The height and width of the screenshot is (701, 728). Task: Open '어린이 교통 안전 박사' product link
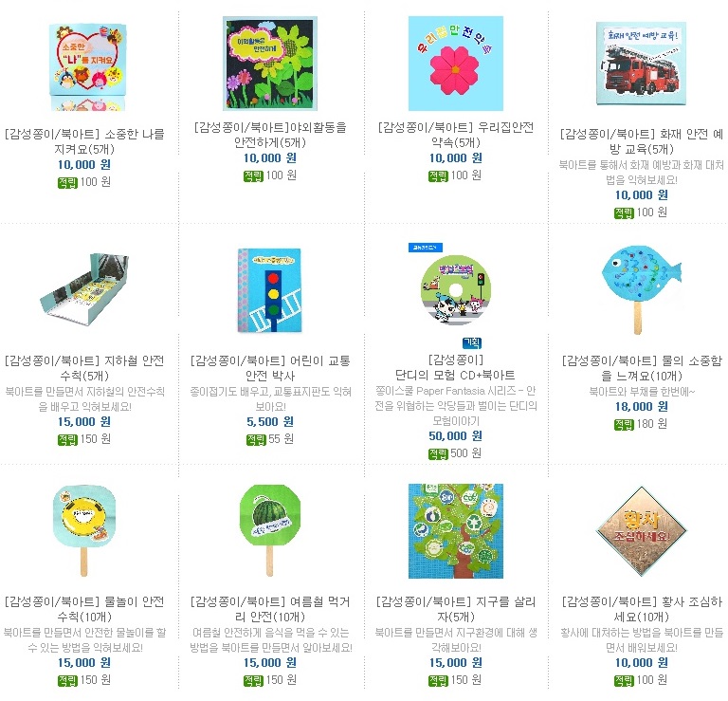(x=270, y=368)
